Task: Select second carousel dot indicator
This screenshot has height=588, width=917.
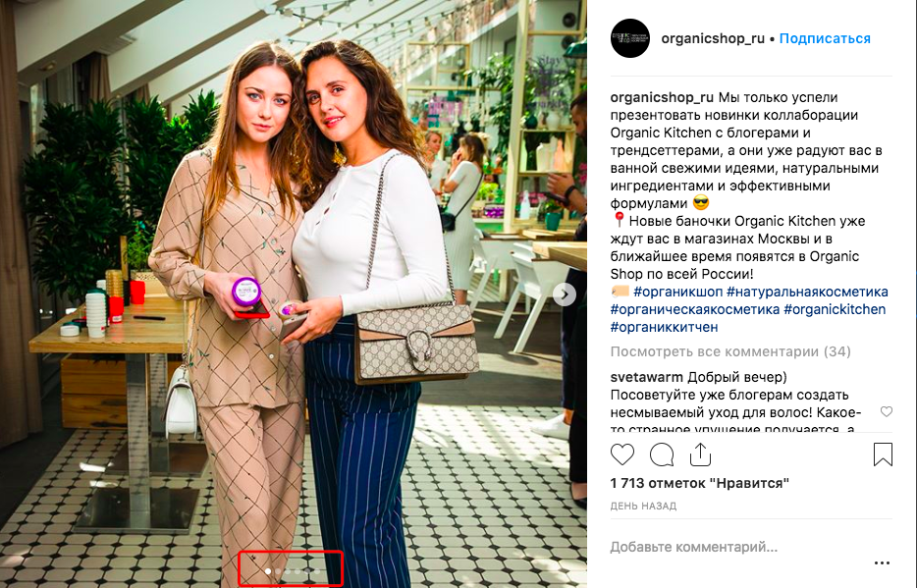Action: [x=278, y=571]
